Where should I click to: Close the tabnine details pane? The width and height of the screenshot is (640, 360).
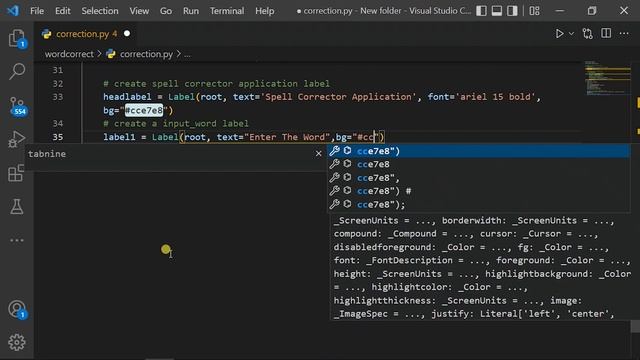(318, 154)
